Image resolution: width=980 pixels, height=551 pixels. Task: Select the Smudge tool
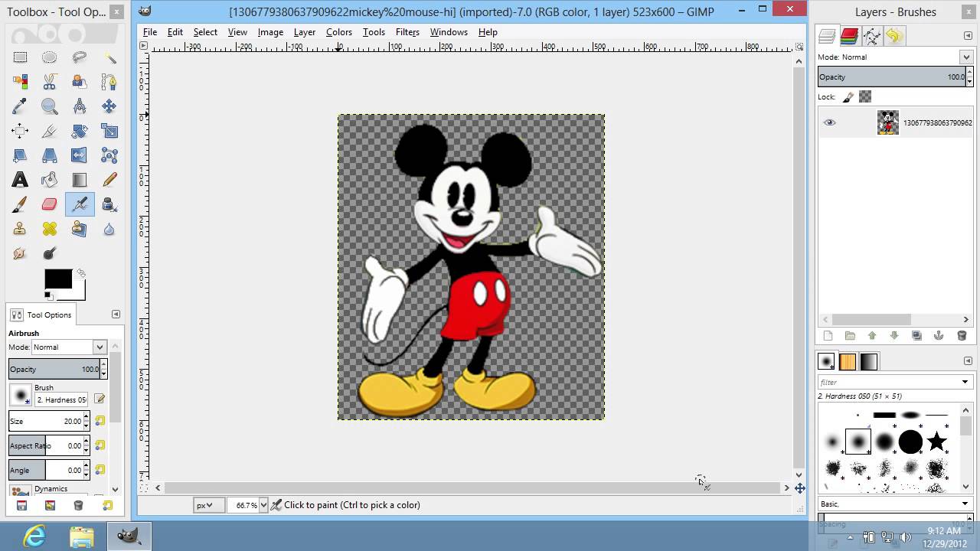coord(20,253)
